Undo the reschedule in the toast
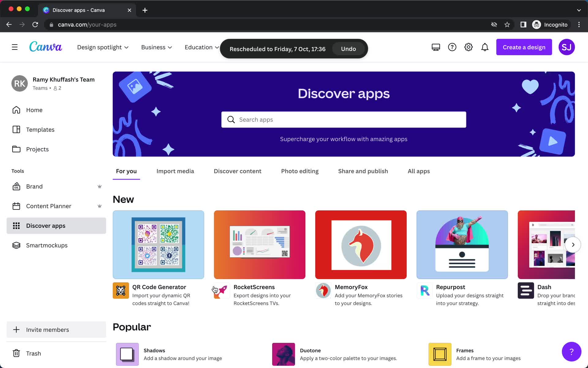588x368 pixels. pos(349,49)
